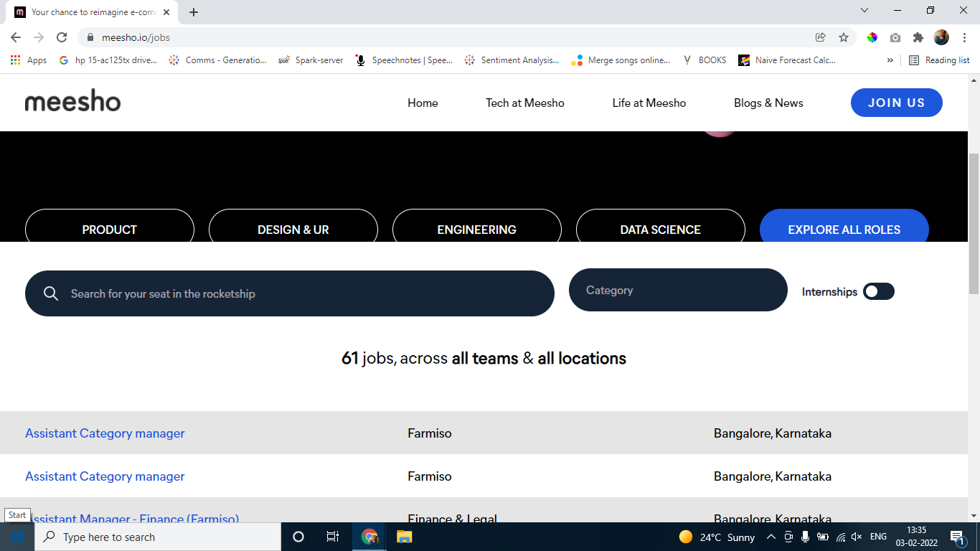This screenshot has height=551, width=980.
Task: Open the Chrome profile avatar
Action: coord(941,37)
